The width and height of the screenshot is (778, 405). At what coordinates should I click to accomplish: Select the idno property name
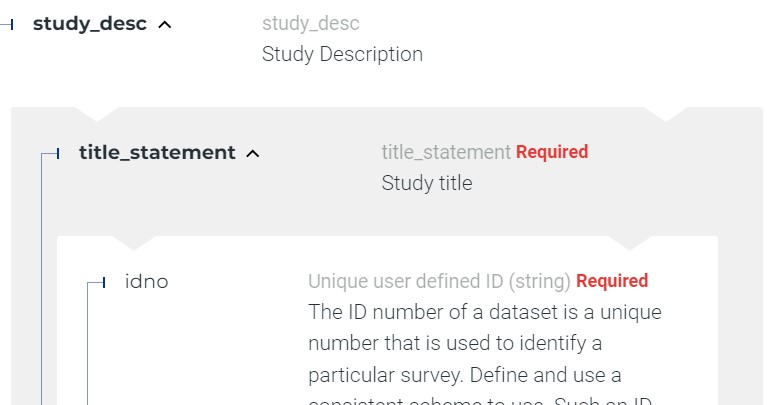point(146,282)
